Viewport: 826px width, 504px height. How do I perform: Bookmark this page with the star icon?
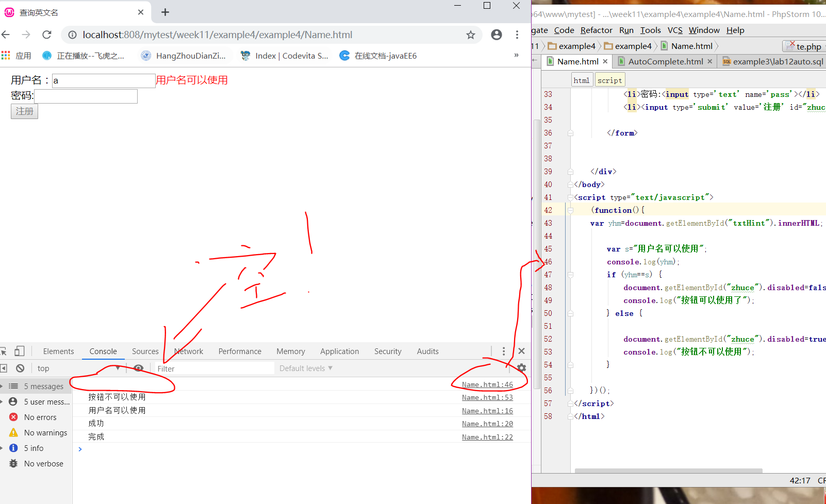click(x=470, y=35)
